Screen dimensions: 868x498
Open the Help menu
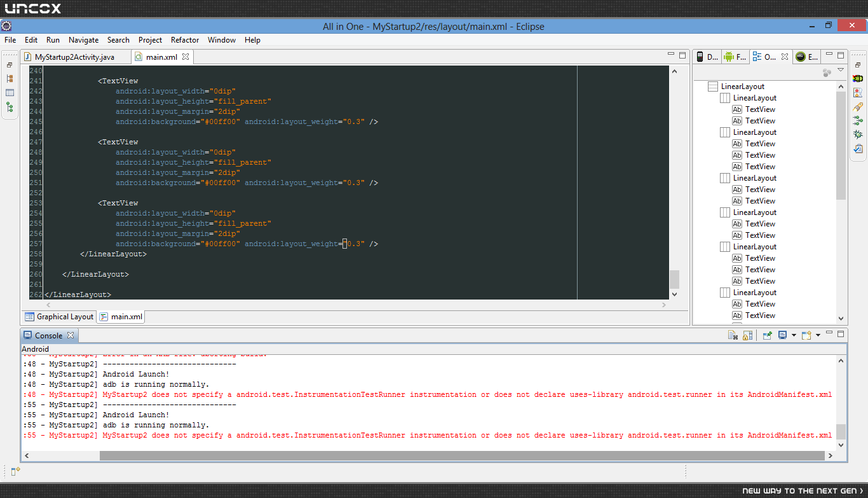(x=252, y=40)
